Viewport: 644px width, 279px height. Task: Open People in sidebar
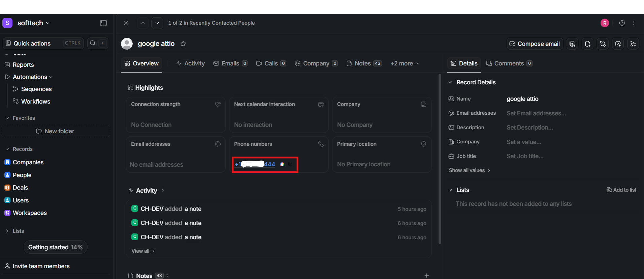pos(22,175)
